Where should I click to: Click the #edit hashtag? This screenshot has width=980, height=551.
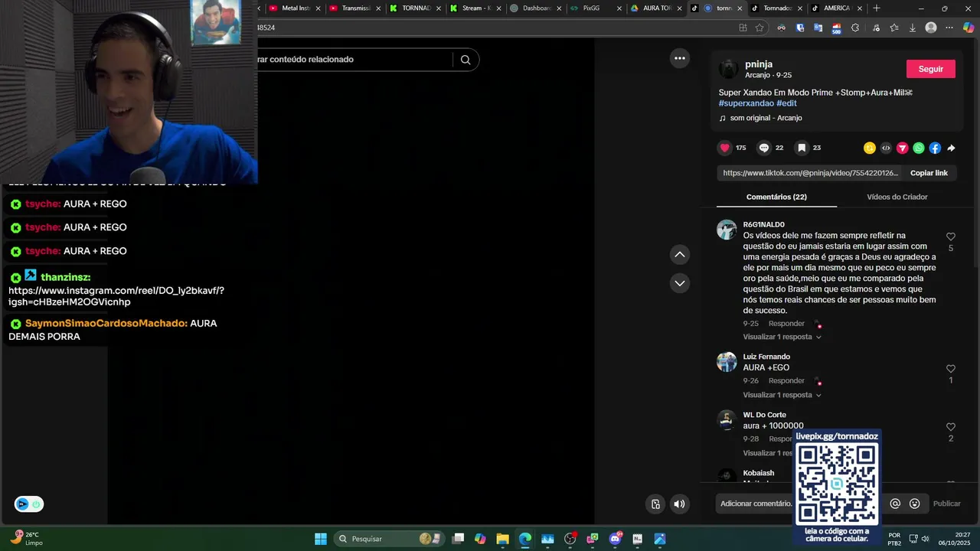(786, 103)
